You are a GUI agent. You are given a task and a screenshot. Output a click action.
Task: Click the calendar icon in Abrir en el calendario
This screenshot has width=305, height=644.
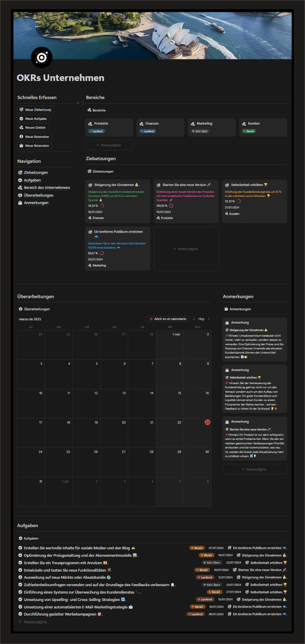151,319
